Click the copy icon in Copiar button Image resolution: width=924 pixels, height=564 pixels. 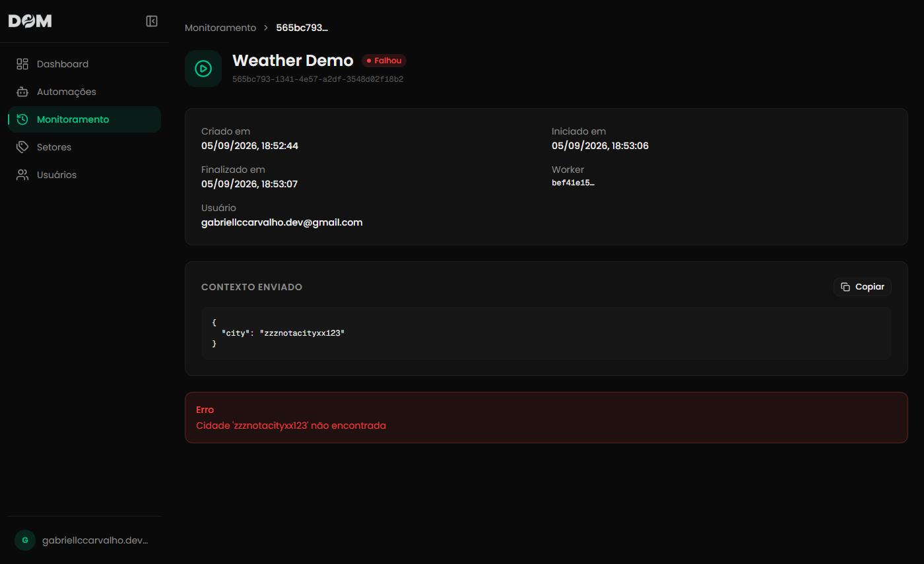(x=845, y=287)
